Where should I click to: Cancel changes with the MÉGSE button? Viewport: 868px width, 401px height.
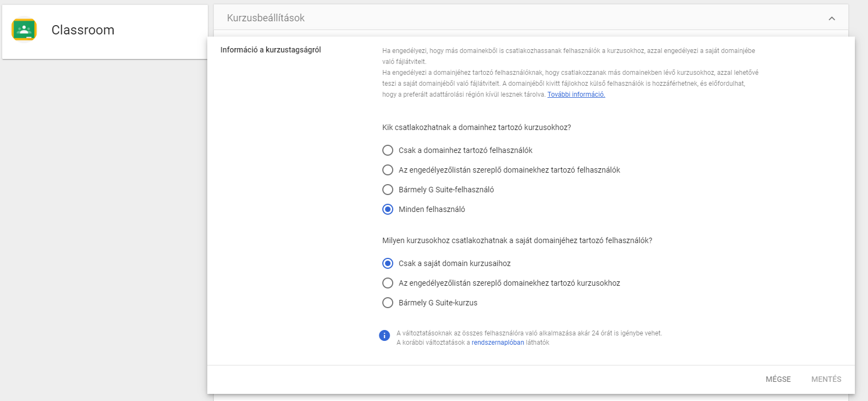778,379
